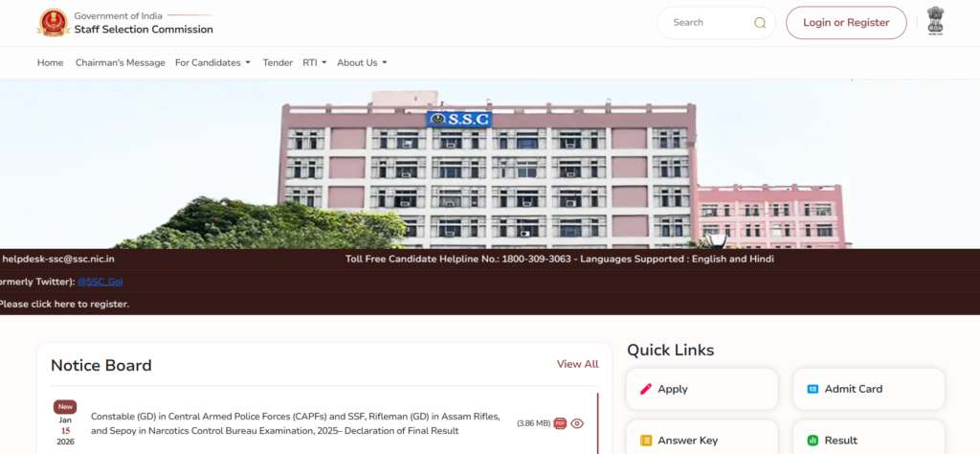Open the @SSC_GoI Twitter link
The width and height of the screenshot is (980, 454).
(x=100, y=282)
